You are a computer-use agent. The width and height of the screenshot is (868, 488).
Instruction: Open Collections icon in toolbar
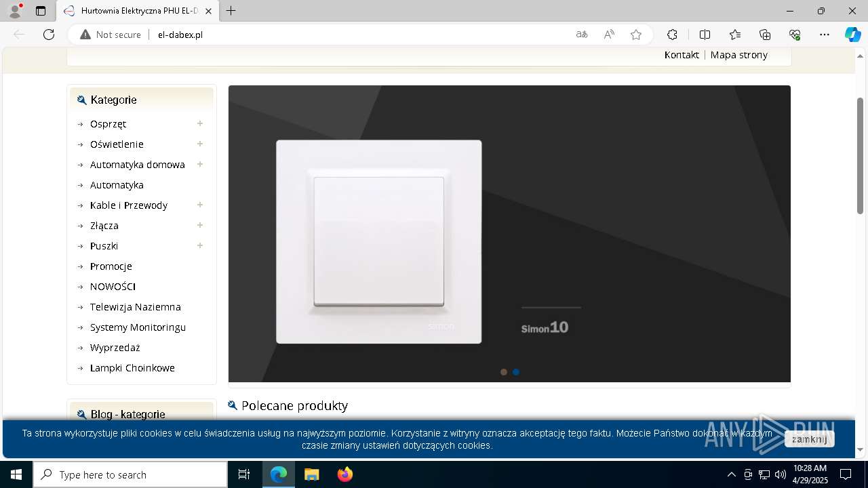765,35
